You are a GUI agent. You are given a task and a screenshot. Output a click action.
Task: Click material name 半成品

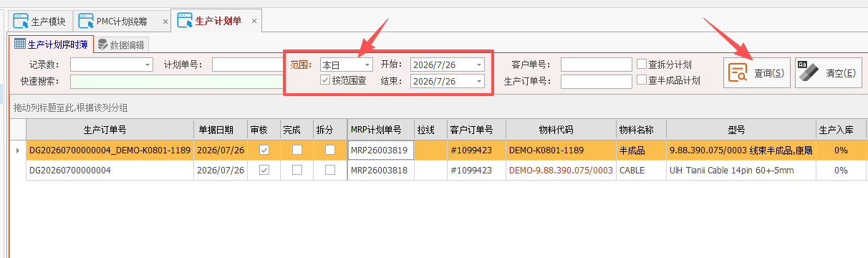pyautogui.click(x=641, y=150)
